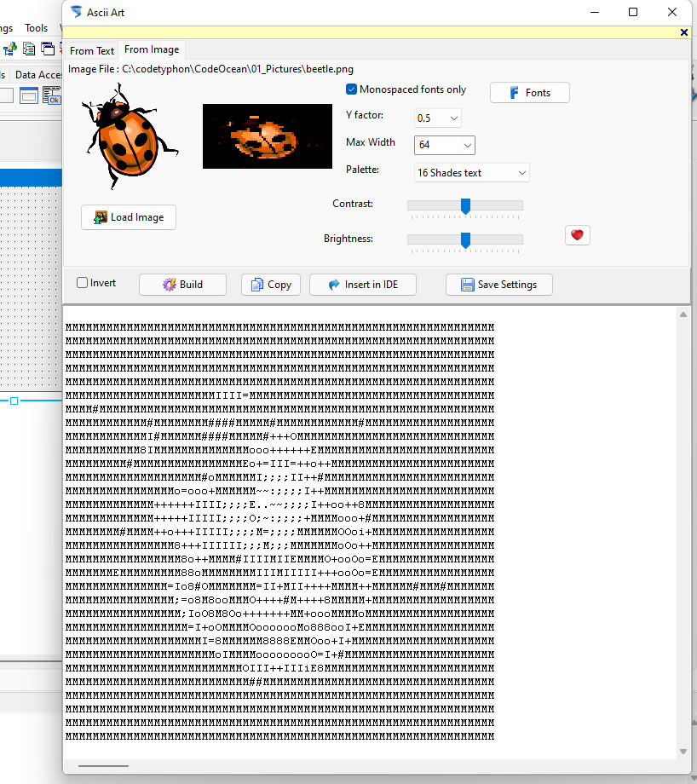Click the horizontal scrollbar thumb at the bottom

pos(103,765)
